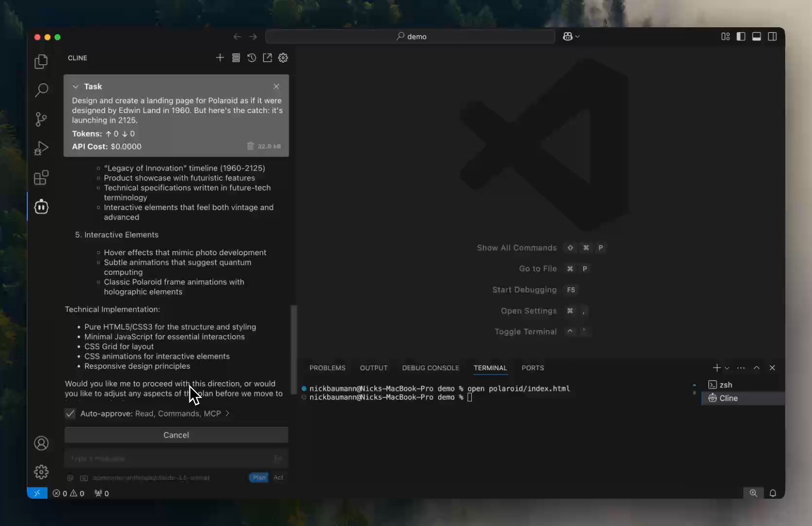Switch to the PROBLEMS tab
Viewport: 812px width, 526px height.
click(327, 368)
